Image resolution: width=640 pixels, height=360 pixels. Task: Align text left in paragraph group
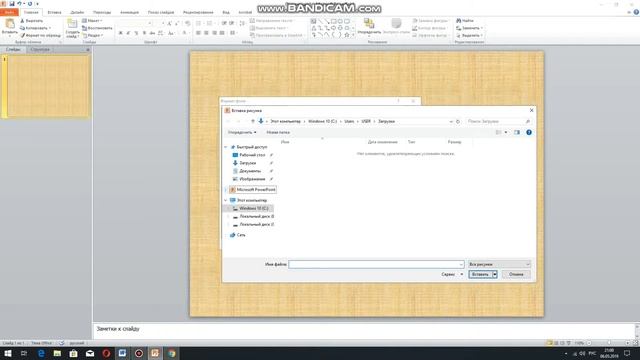click(x=198, y=33)
